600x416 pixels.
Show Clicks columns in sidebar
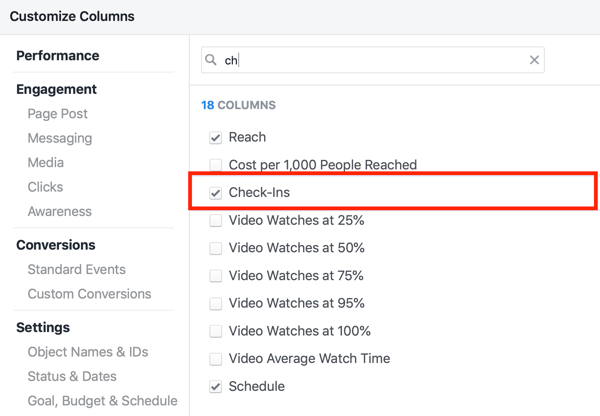point(45,187)
